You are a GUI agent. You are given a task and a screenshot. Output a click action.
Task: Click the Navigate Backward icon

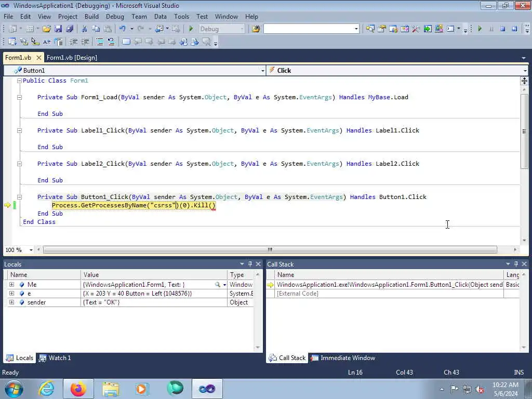point(159,29)
